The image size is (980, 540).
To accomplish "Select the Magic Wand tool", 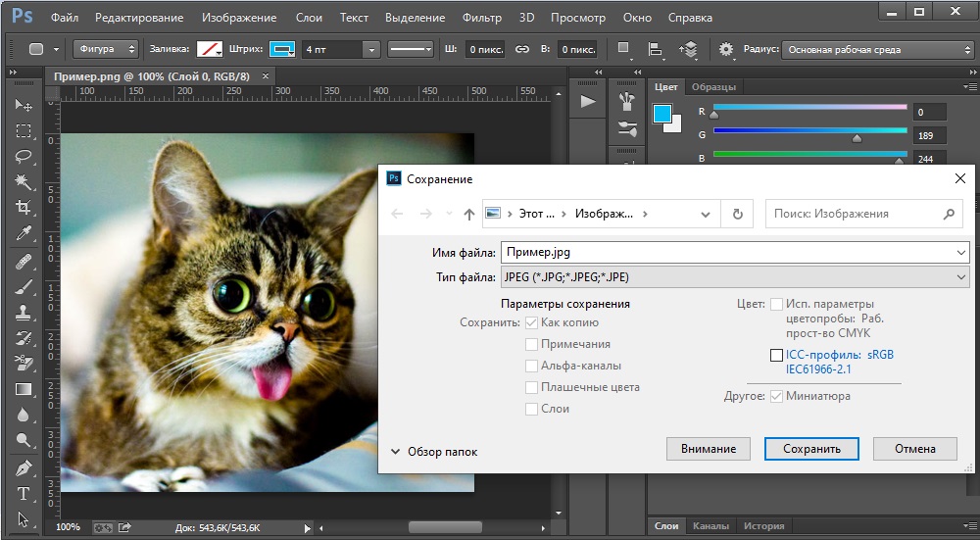I will click(x=24, y=182).
